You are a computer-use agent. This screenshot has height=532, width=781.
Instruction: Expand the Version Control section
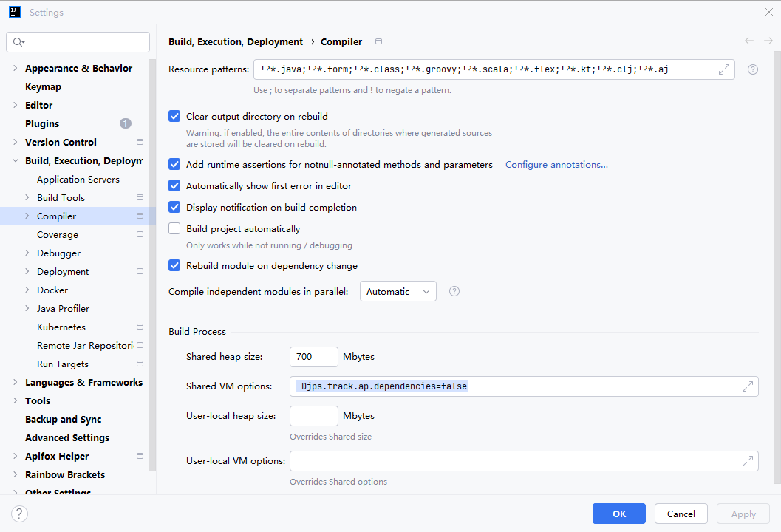(x=15, y=142)
